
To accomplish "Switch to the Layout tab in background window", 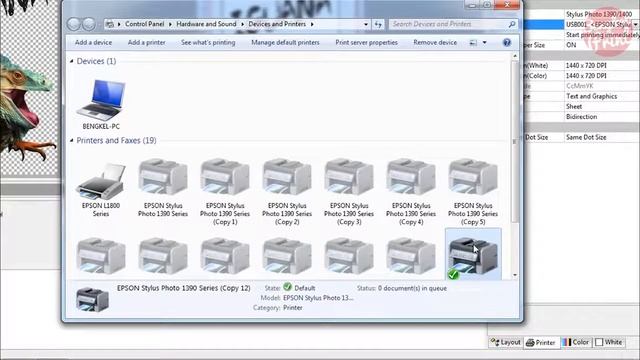I will coord(506,342).
